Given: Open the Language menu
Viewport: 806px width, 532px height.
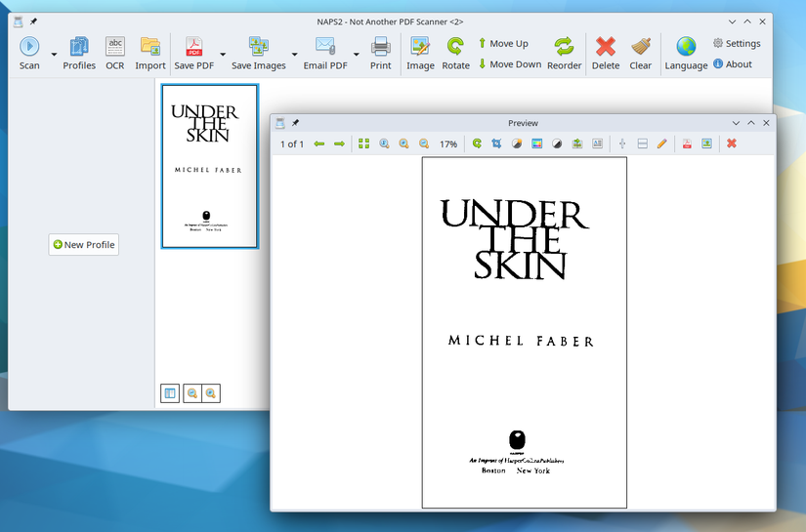Looking at the screenshot, I should tap(686, 54).
